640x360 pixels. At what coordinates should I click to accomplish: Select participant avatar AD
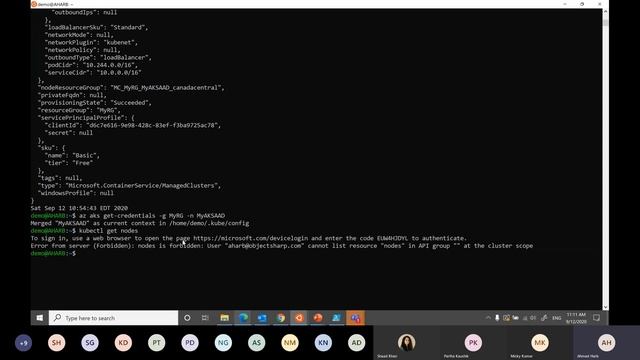coord(357,343)
